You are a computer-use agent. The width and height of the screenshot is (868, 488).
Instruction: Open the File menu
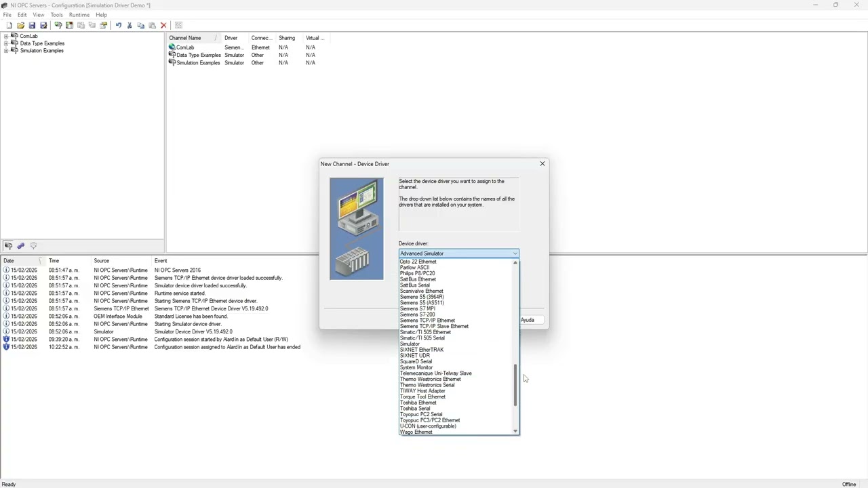coord(7,15)
